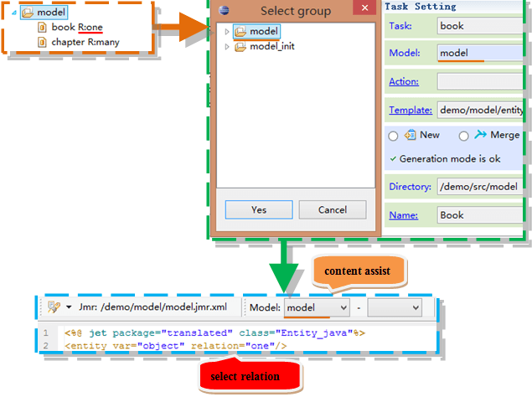Click the model folder icon in dialog
Image resolution: width=532 pixels, height=397 pixels.
(x=240, y=32)
